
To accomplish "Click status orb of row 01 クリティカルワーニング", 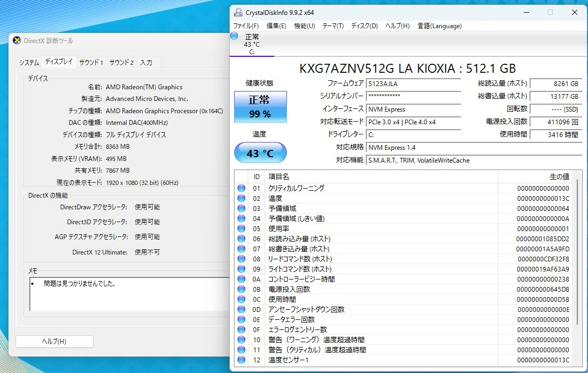I will [x=241, y=188].
